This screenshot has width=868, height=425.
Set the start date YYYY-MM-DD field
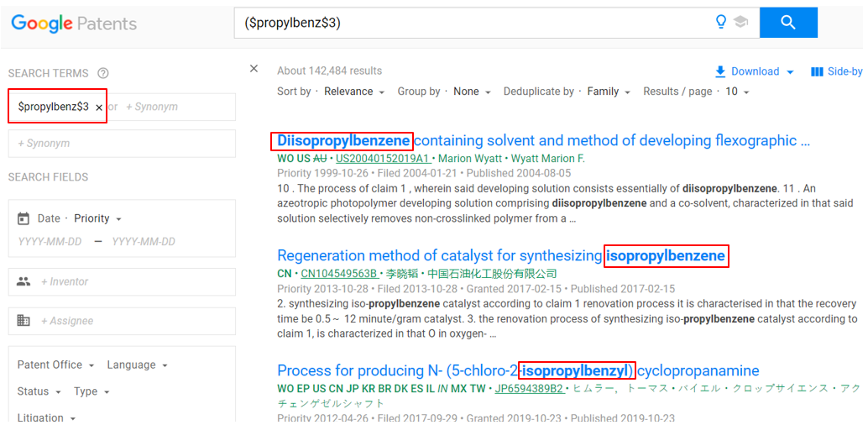pos(50,242)
